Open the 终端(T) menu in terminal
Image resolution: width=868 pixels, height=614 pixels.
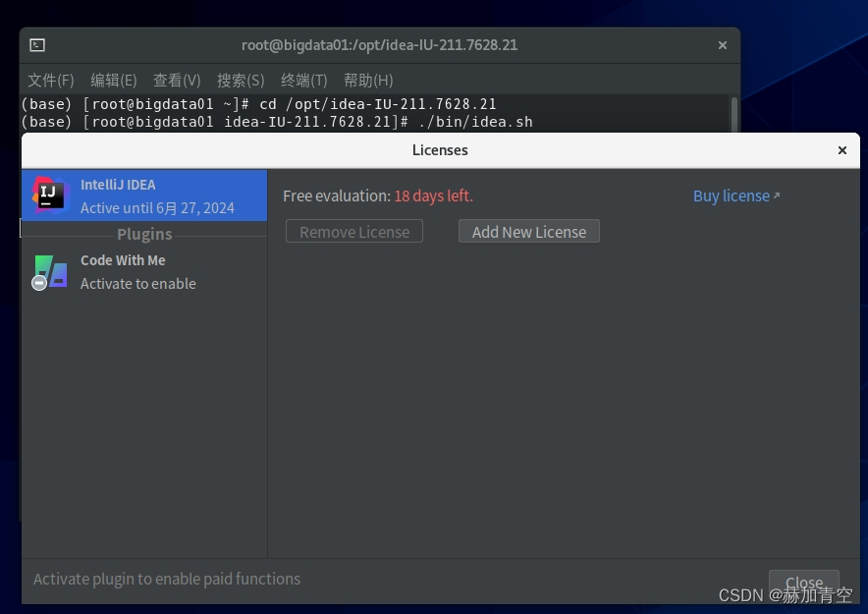304,81
